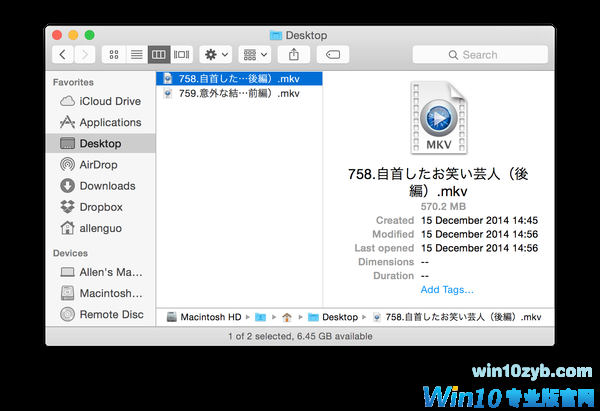Viewport: 600px width, 411px height.
Task: Open Applications in sidebar
Action: coord(101,122)
